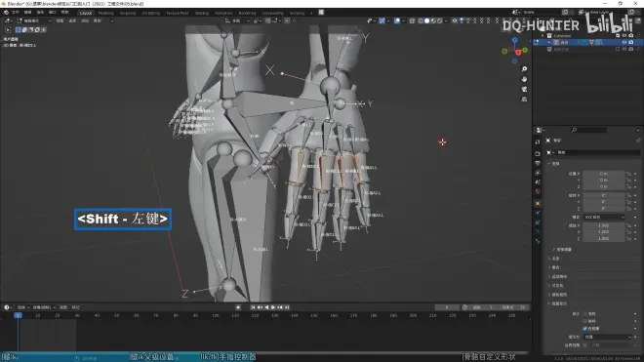Screen dimensions: 644x362
Task: Hide the selected armature with its eye icon
Action: (624, 42)
